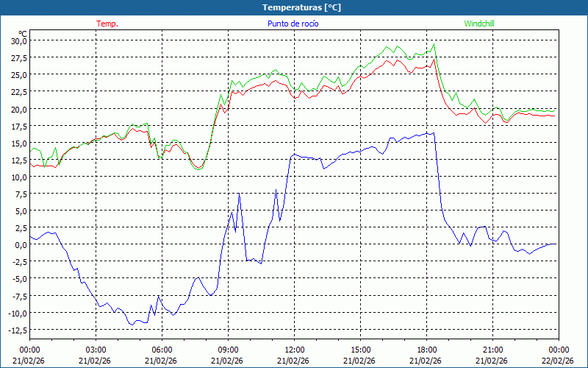Click the Temperaturas [°C] chart title
Screen dimensions: 588x368
click(x=301, y=7)
